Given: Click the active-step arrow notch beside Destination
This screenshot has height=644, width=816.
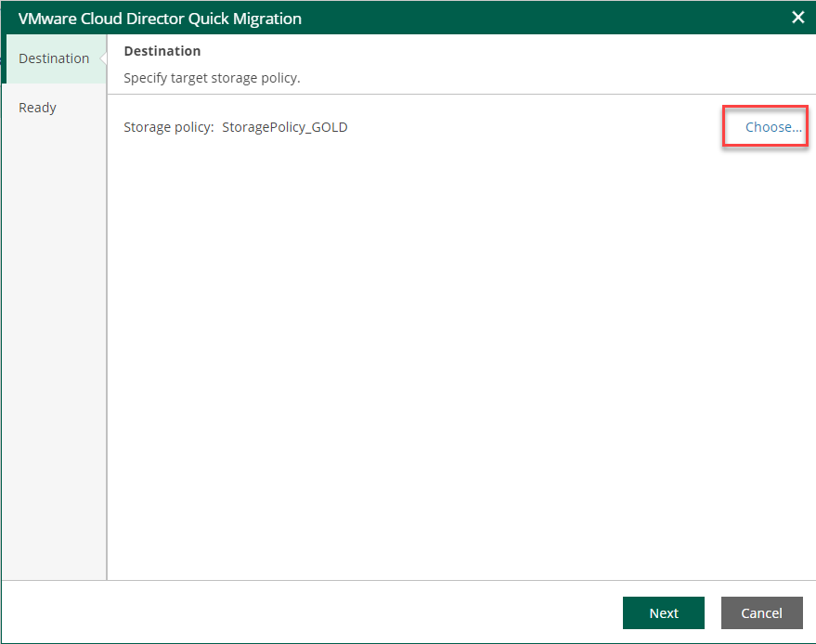Looking at the screenshot, I should point(103,58).
